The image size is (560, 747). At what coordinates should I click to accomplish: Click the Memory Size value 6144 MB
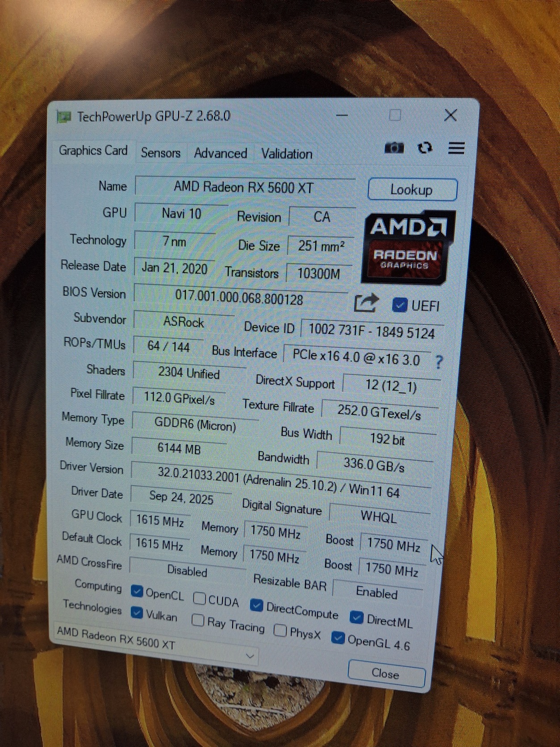click(x=179, y=448)
